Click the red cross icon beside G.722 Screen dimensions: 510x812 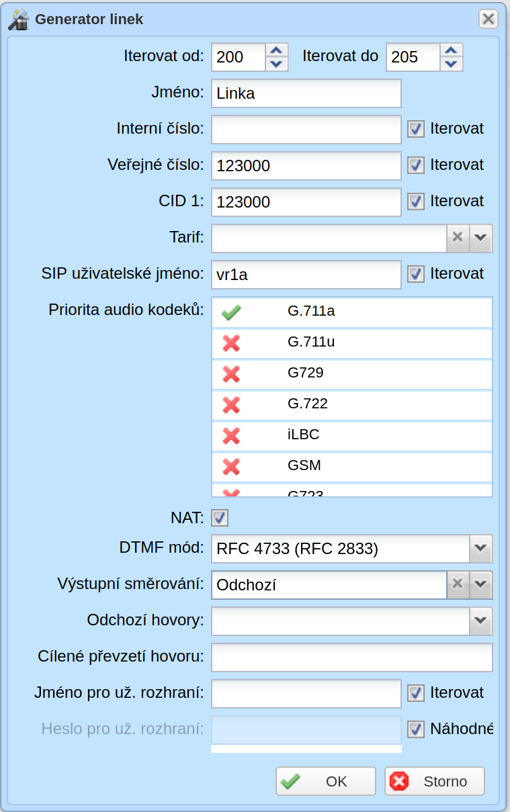click(x=231, y=405)
